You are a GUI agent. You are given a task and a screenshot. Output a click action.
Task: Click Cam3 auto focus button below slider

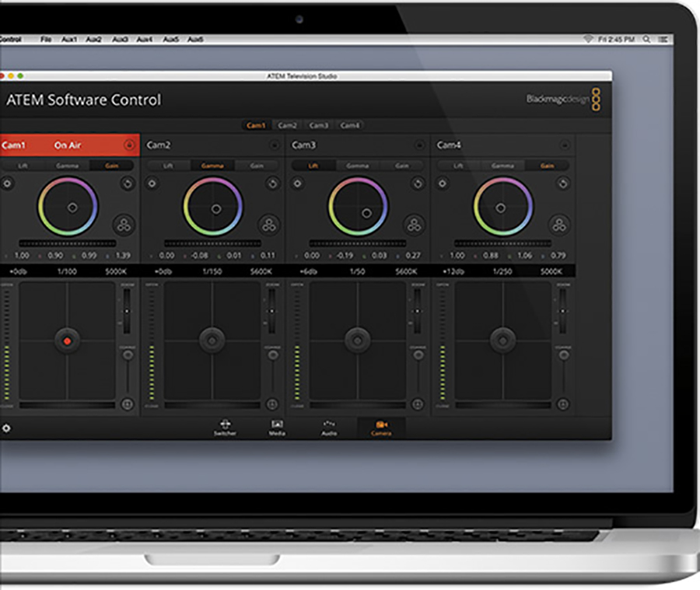(418, 404)
